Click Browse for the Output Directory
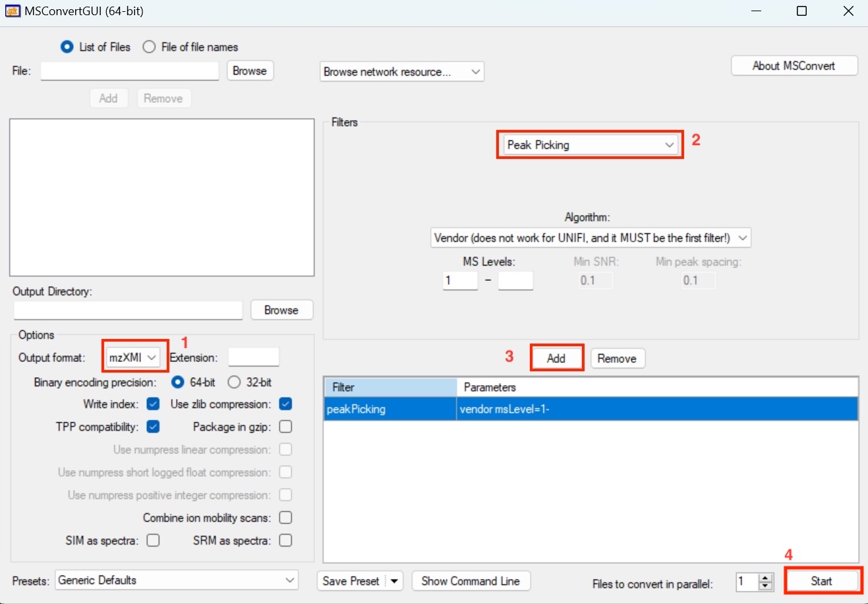The height and width of the screenshot is (604, 868). point(281,310)
